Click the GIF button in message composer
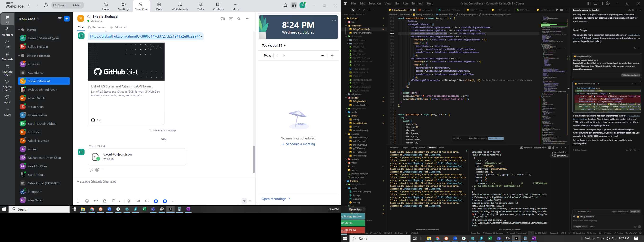The height and width of the screenshot is (242, 644). 96,201
